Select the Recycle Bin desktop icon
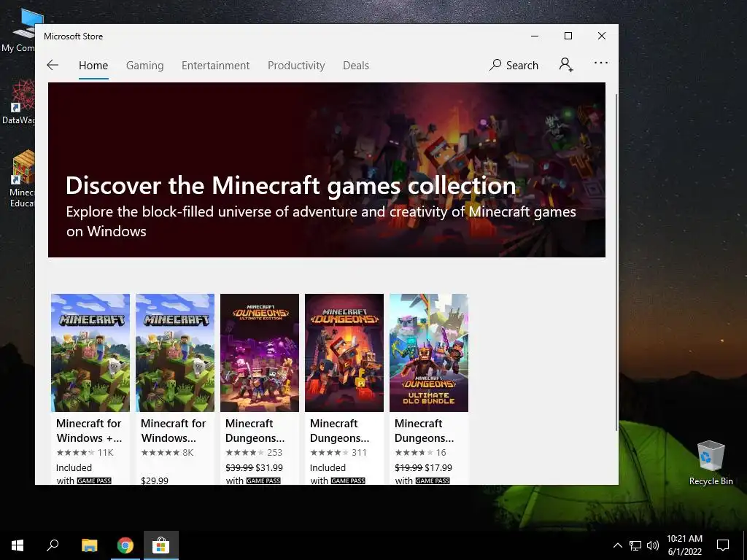The image size is (747, 560). 711,463
